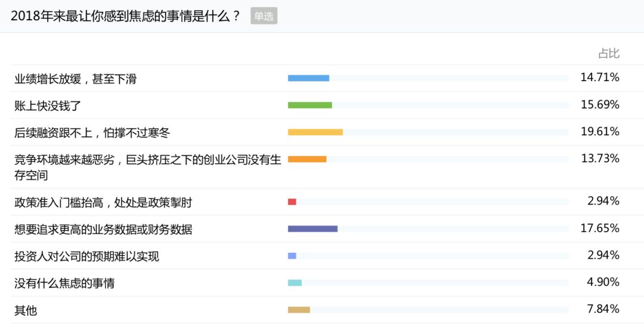Select the 其他 option
The height and width of the screenshot is (326, 644).
click(x=26, y=310)
